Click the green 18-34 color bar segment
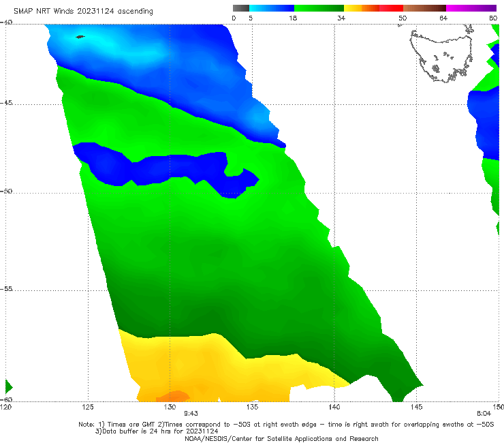This screenshot has width=504, height=443. [319, 8]
